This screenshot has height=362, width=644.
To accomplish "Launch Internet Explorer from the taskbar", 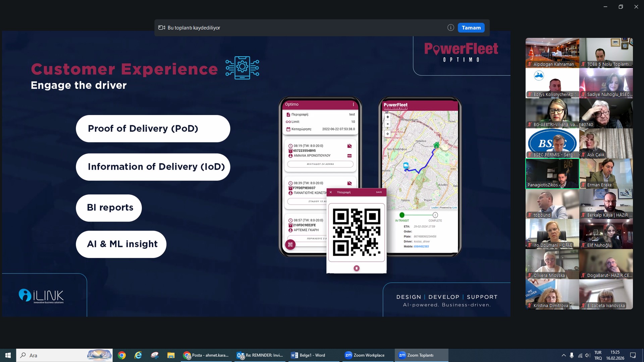I will tap(138, 355).
